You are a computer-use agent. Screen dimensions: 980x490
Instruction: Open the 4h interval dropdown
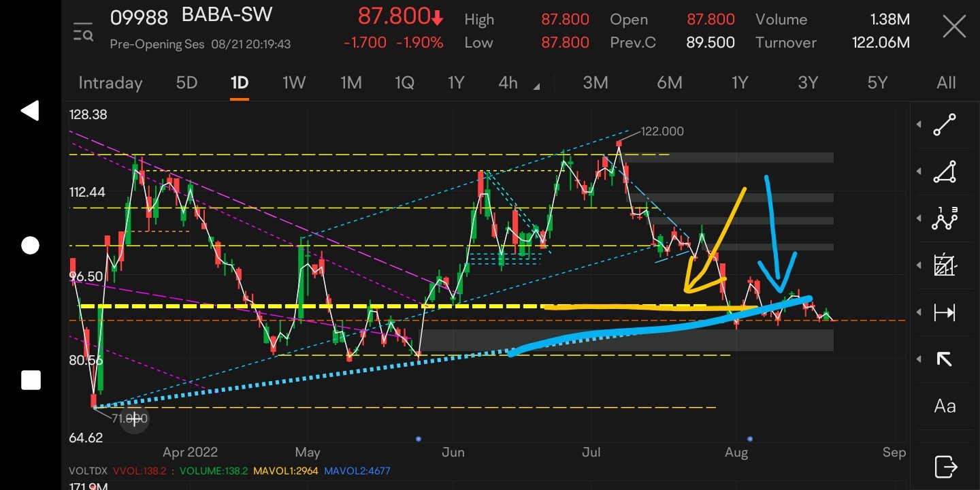tap(519, 83)
